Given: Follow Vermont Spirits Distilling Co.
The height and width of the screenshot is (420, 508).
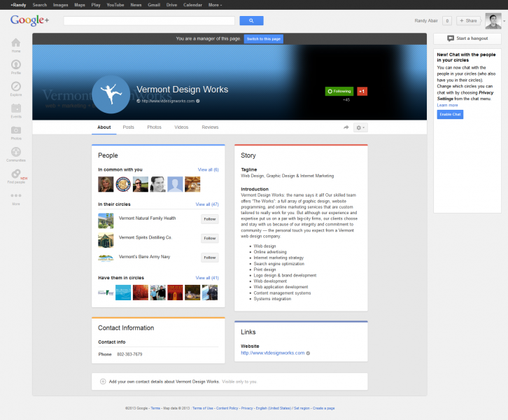Looking at the screenshot, I should (x=210, y=239).
